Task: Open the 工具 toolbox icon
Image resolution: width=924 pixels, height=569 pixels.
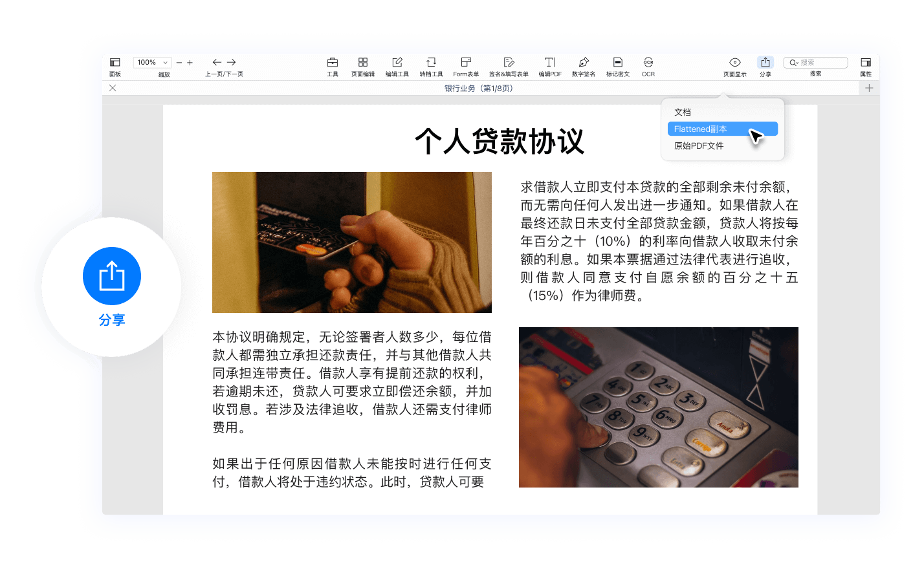Action: [x=333, y=63]
